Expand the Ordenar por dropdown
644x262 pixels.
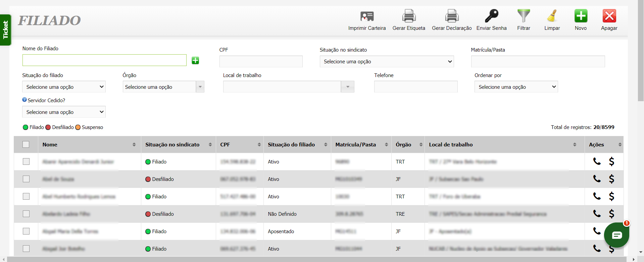pyautogui.click(x=516, y=87)
